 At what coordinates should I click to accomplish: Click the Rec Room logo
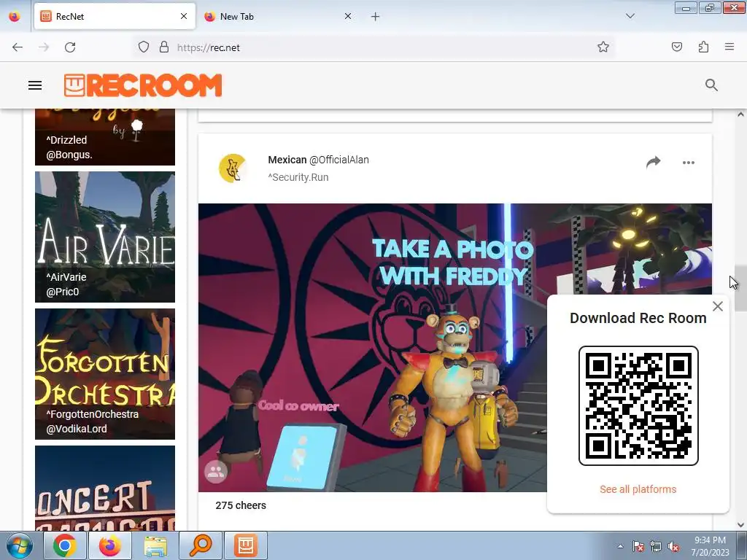coord(143,85)
